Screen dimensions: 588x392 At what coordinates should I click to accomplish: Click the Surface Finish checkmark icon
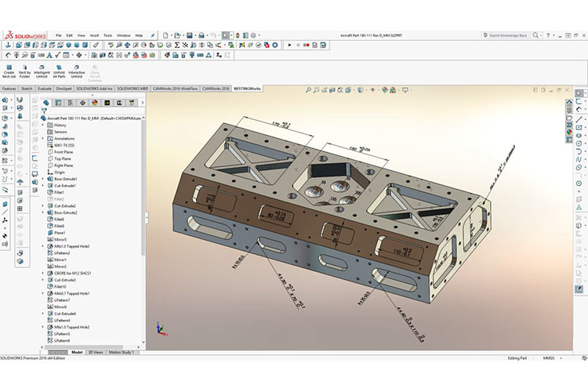57,55
